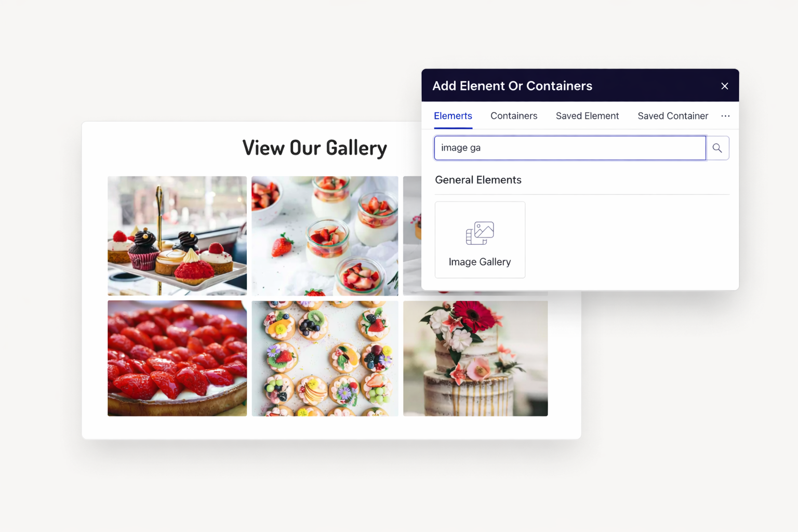Switch to the Containers tab

[x=514, y=116]
